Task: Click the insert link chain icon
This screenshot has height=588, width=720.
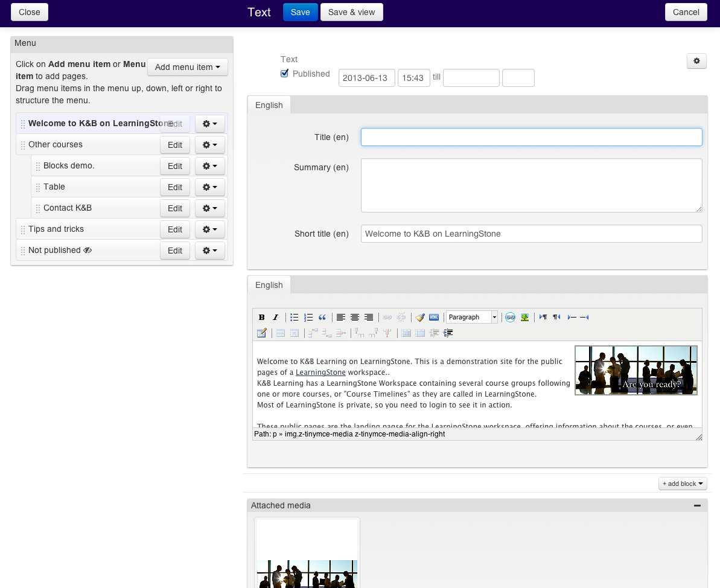Action: point(387,317)
